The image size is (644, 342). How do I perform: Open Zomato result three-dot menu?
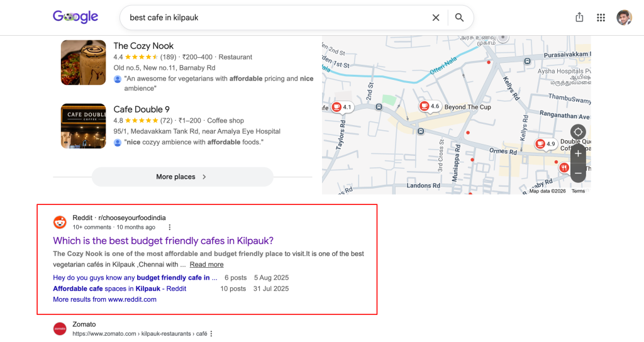pyautogui.click(x=211, y=334)
